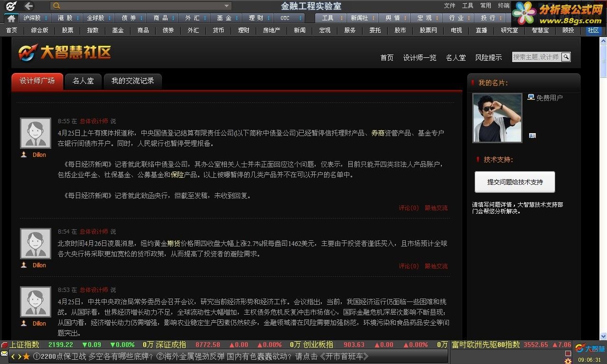This screenshot has width=607, height=364.
Task: Click the 期货 keyword link in the second post
Action: click(174, 244)
